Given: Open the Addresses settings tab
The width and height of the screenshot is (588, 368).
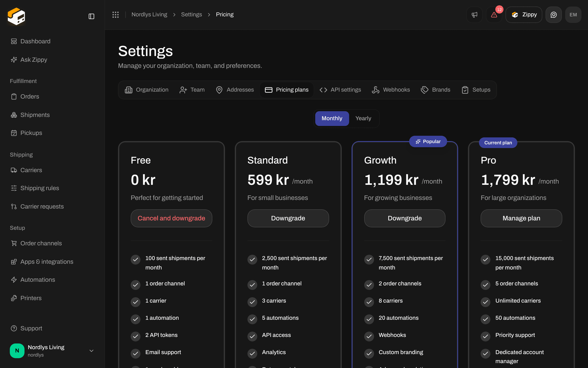Looking at the screenshot, I should [x=235, y=90].
